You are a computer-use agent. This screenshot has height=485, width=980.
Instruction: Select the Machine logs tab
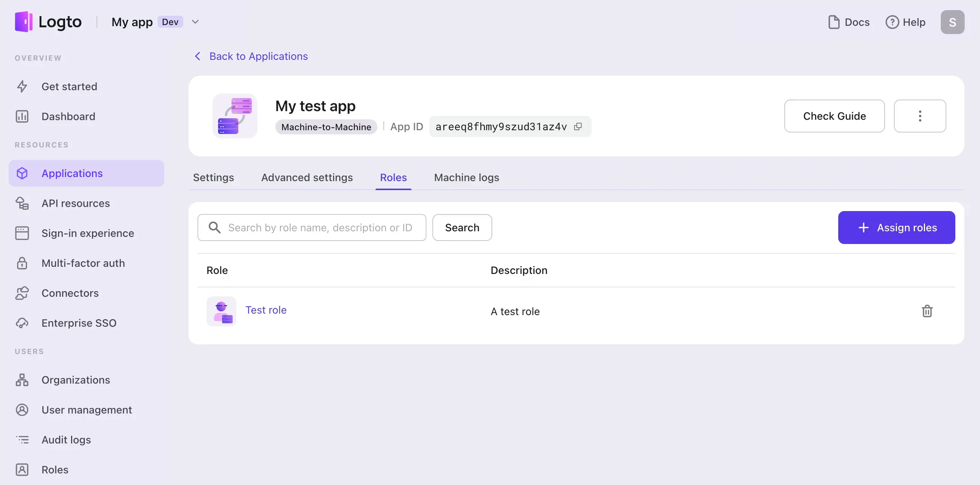point(466,177)
